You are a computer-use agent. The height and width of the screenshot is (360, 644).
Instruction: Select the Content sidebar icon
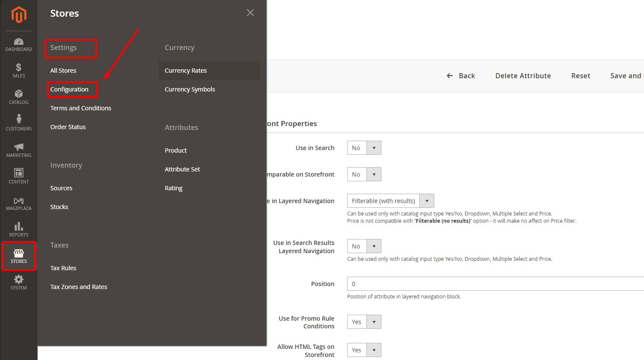[x=18, y=176]
